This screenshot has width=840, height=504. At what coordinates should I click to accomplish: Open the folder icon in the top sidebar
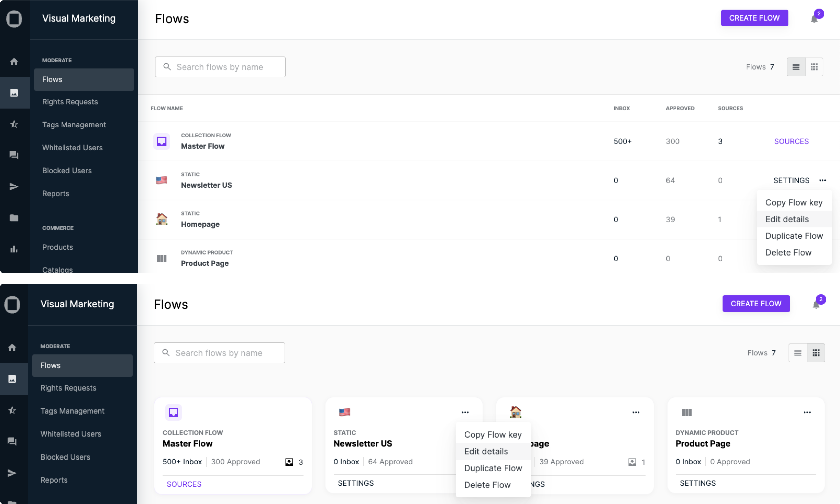(14, 218)
